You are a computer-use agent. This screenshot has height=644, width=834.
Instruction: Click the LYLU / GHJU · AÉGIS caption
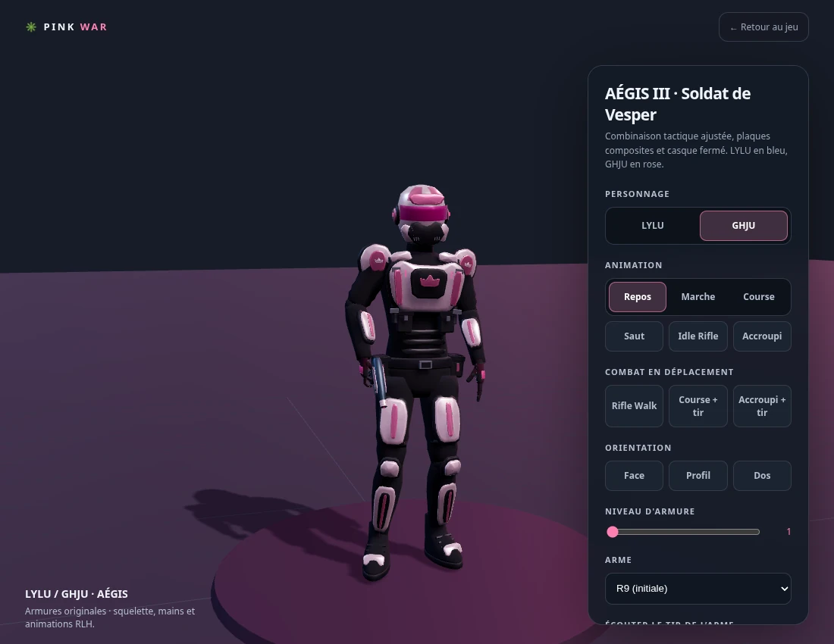[x=77, y=594]
